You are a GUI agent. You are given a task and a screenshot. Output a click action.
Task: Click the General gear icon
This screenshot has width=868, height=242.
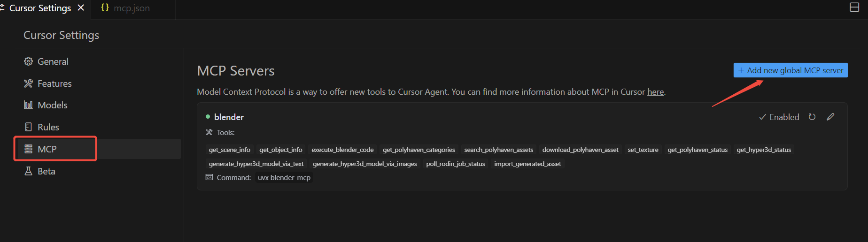click(x=28, y=61)
